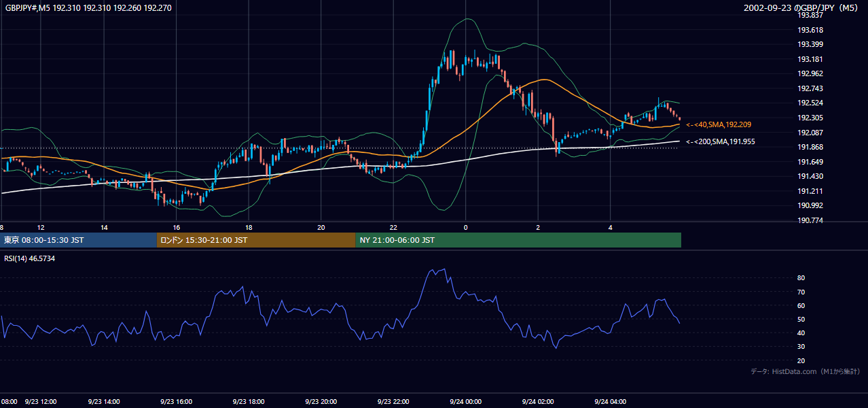Image resolution: width=868 pixels, height=408 pixels.
Task: Click the 40 SMA label 192.209
Action: tap(719, 124)
